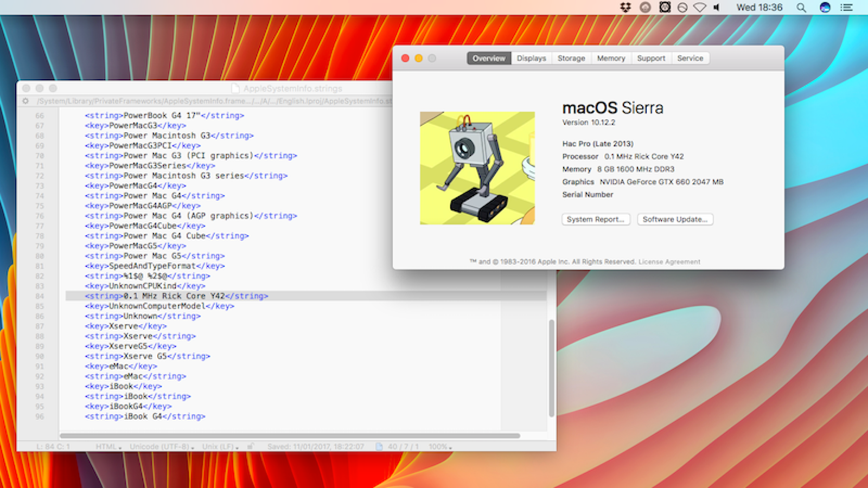868x488 pixels.
Task: Click the lock icon in editor status bar
Action: [250, 447]
